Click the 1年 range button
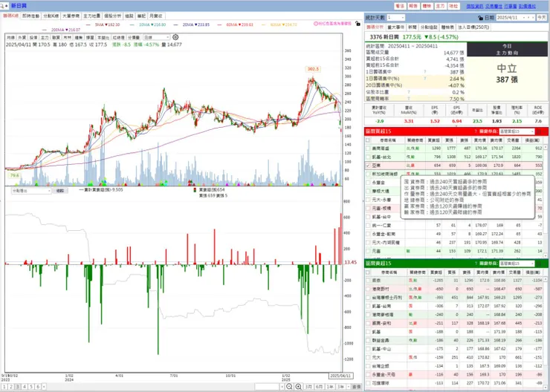 click(x=330, y=387)
